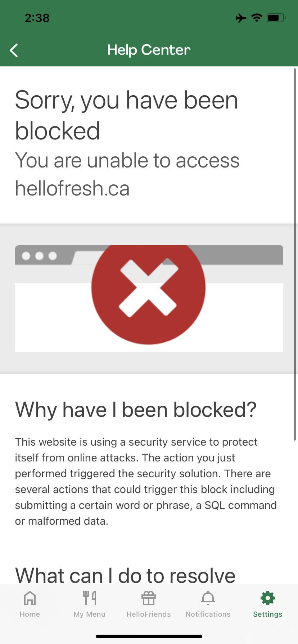This screenshot has height=644, width=298.
Task: Tap the HelloFriends gift box icon
Action: (148, 598)
